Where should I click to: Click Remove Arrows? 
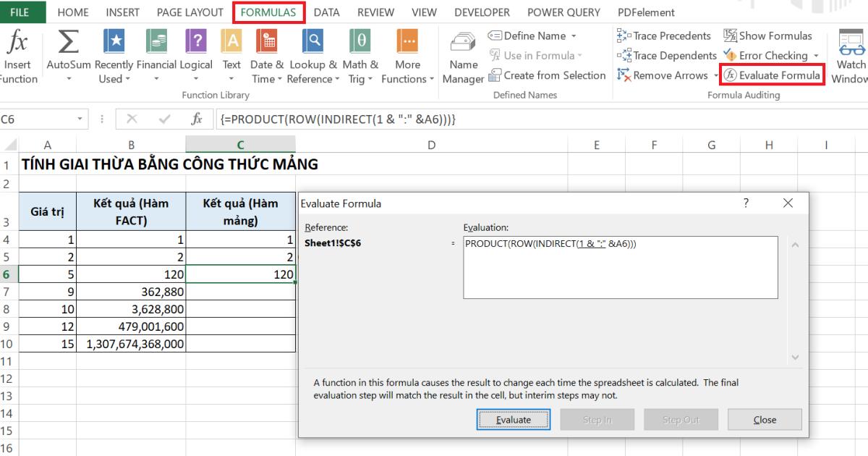(660, 75)
